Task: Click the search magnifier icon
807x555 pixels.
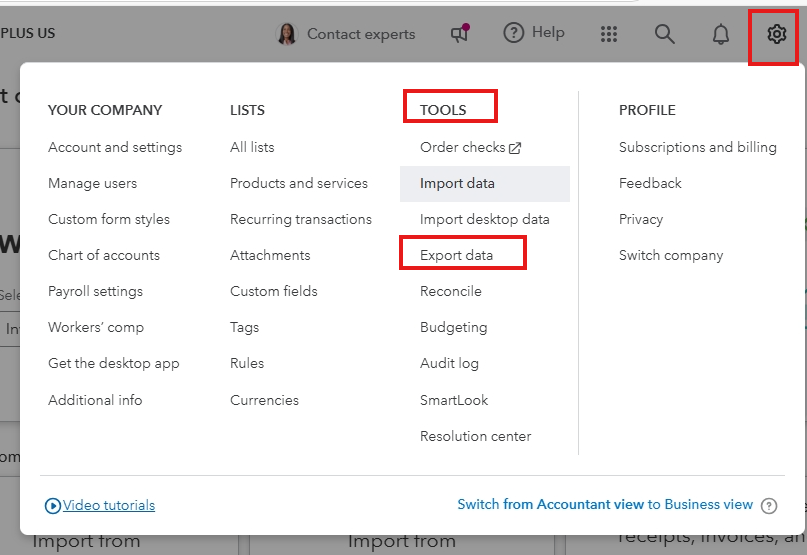Action: (x=665, y=34)
